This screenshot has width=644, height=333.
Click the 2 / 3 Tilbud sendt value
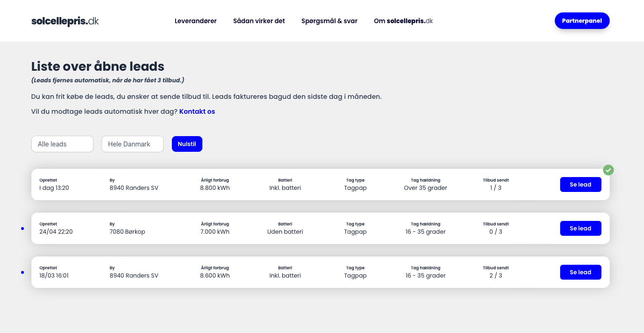pyautogui.click(x=496, y=276)
